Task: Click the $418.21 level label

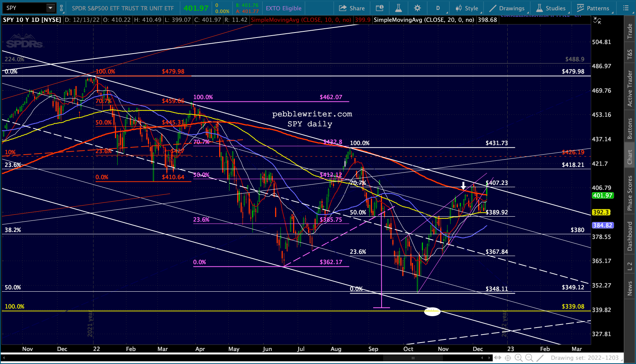Action: pos(573,165)
